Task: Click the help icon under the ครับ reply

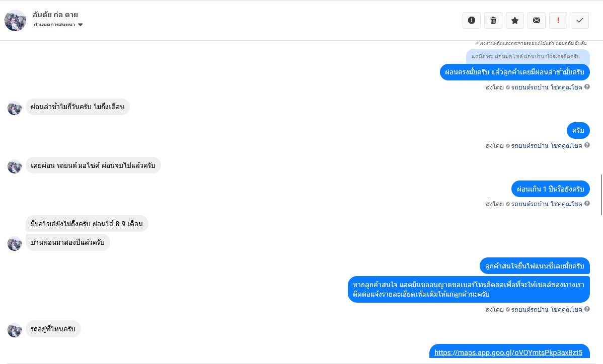Action: coord(587,146)
